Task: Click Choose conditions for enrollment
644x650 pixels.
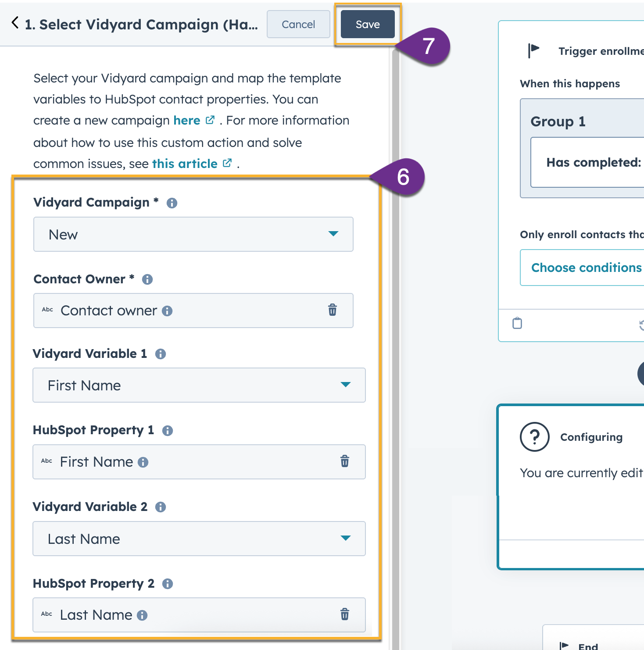Action: coord(586,267)
